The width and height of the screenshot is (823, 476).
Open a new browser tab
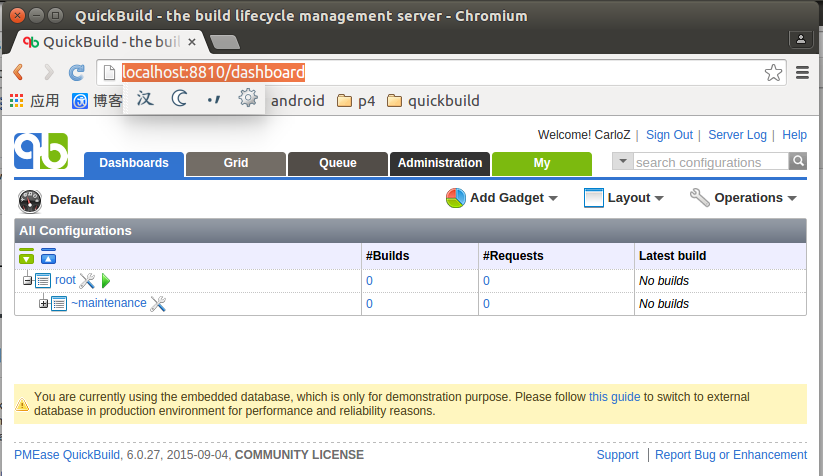[x=225, y=41]
